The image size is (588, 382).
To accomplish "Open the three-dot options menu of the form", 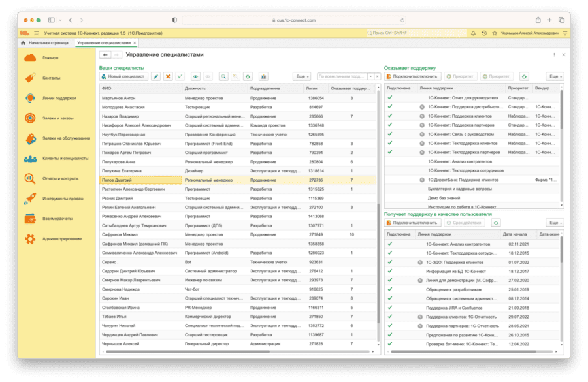I will click(554, 55).
